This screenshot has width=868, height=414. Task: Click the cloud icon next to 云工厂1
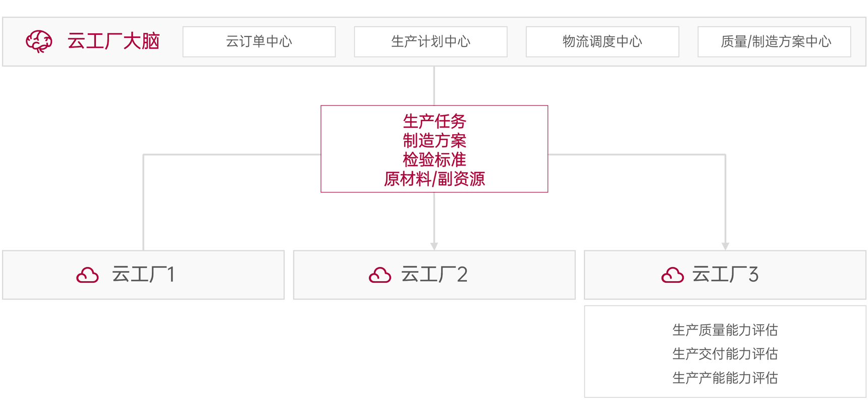tap(87, 275)
